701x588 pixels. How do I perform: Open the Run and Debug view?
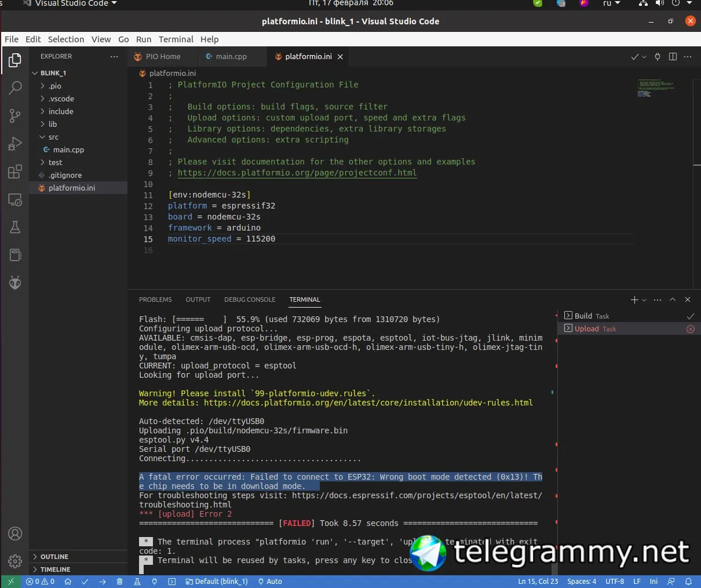tap(15, 144)
